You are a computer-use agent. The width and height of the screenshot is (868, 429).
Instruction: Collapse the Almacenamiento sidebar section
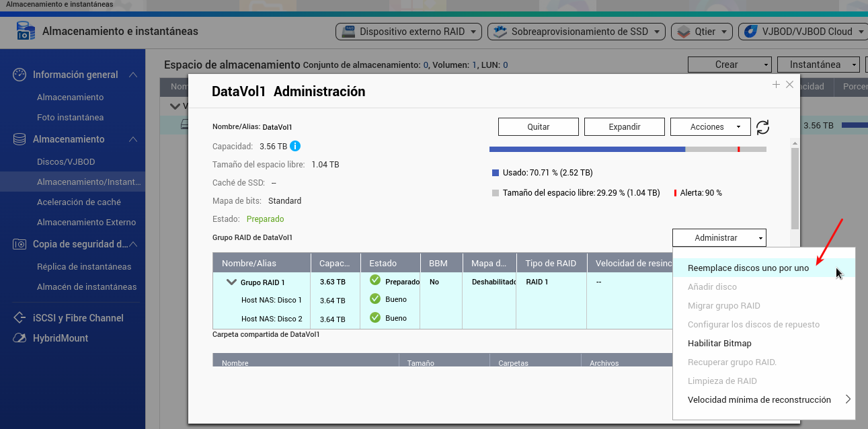[x=133, y=139]
